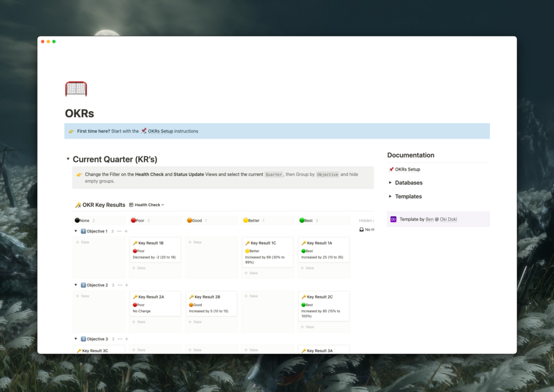Viewport: 554px width, 392px height.
Task: Collapse the Objective 1 group
Action: (76, 231)
